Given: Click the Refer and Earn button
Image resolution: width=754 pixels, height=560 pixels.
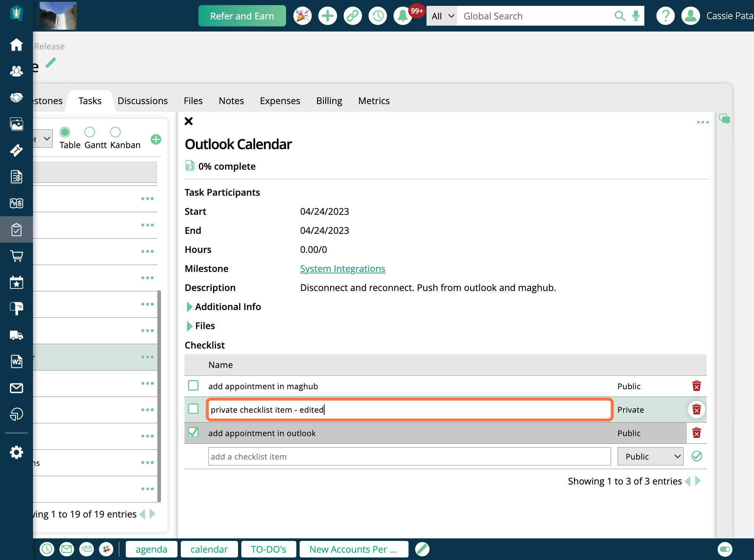Looking at the screenshot, I should tap(242, 16).
